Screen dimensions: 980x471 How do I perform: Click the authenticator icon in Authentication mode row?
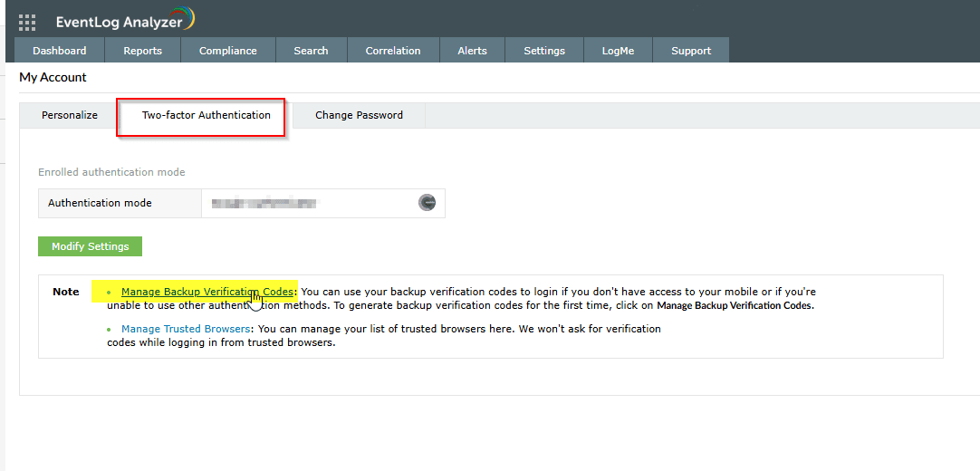click(427, 202)
